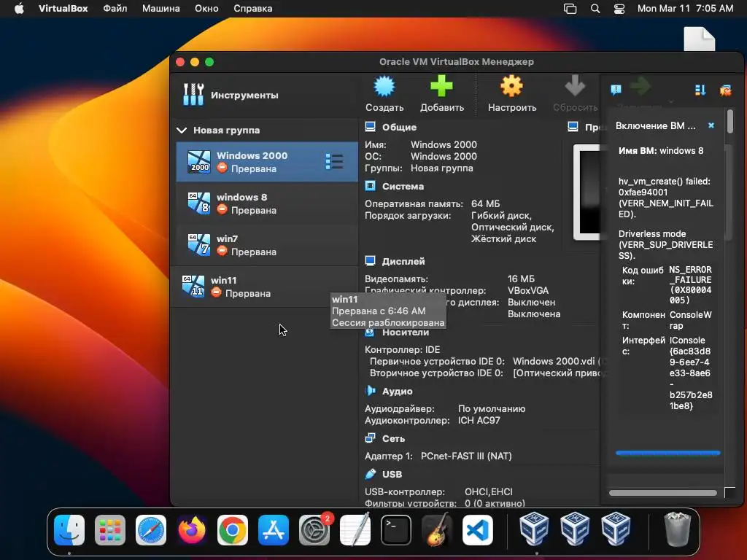Open the VirtualBox app menu
The height and width of the screenshot is (560, 747).
point(63,9)
